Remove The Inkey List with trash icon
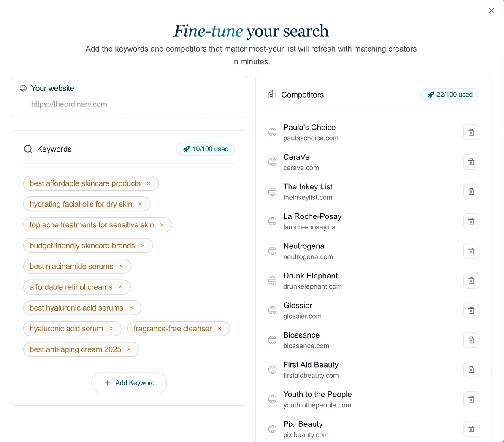504x442 pixels. coord(471,192)
